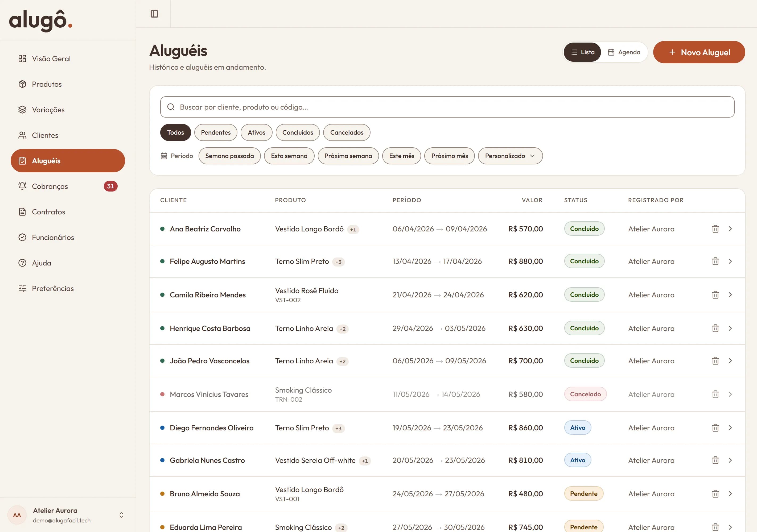Click trash icon for Diego Fernandes Oliveira
The width and height of the screenshot is (757, 532).
(x=715, y=427)
